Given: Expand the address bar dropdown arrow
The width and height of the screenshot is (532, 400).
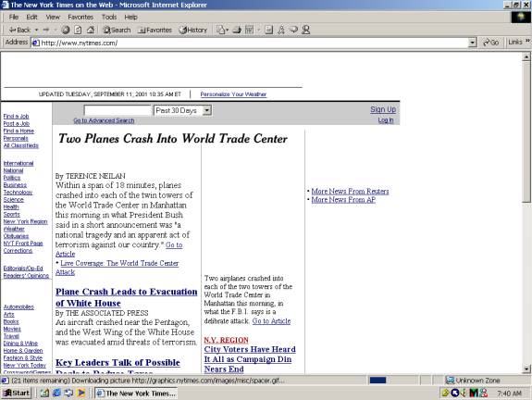Looking at the screenshot, I should pyautogui.click(x=472, y=43).
